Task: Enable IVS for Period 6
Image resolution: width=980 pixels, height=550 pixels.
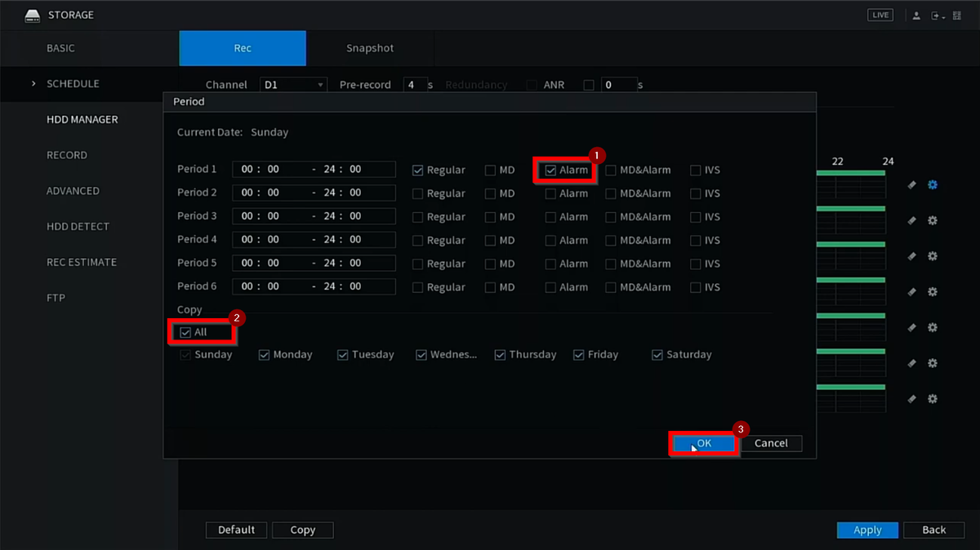Action: (696, 287)
